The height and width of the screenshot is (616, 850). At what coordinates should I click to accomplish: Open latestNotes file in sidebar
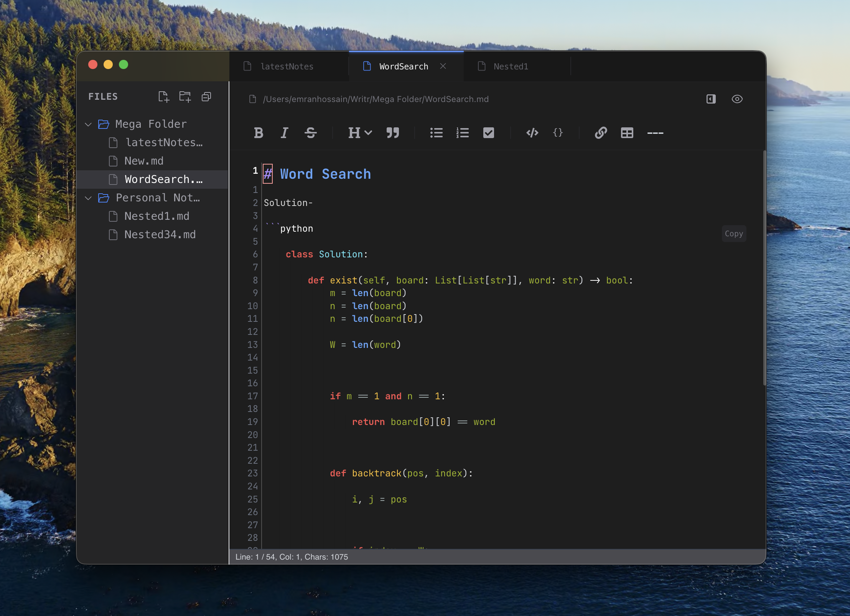click(x=153, y=143)
